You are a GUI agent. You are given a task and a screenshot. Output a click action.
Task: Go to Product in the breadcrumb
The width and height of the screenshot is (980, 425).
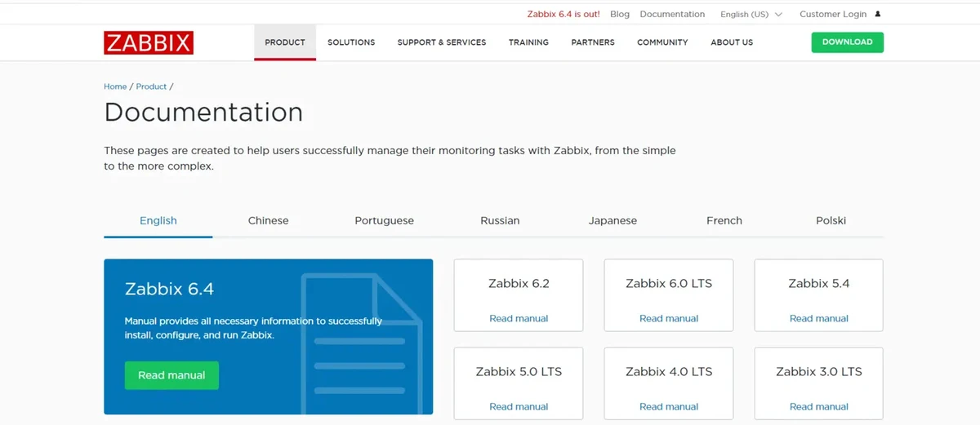point(151,86)
